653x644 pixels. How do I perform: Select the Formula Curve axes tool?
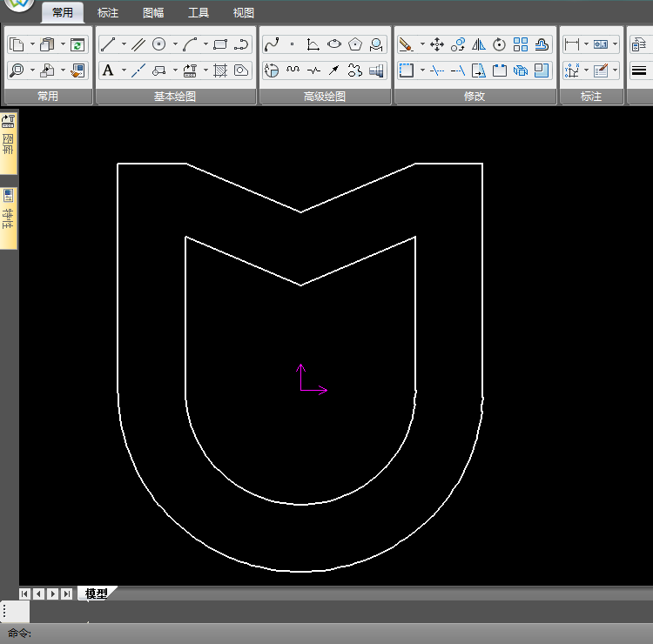[x=313, y=44]
